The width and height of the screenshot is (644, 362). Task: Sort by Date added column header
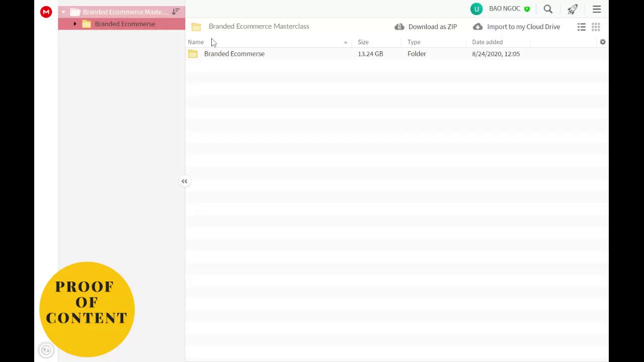[488, 42]
